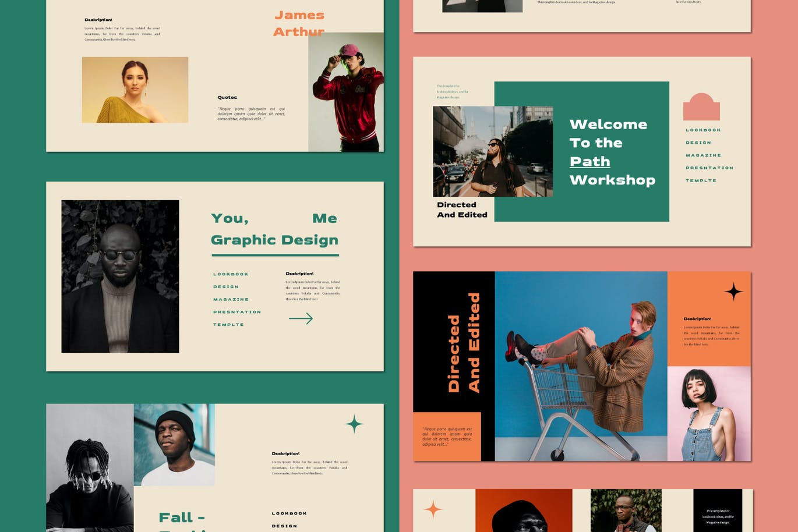Select the orange quote box with italic text
Screen dimensions: 798x532
(x=447, y=437)
